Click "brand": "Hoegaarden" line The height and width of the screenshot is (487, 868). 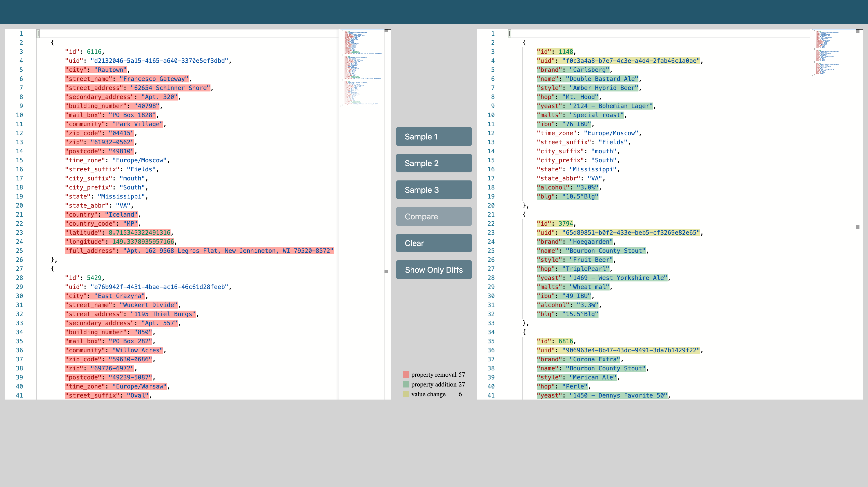coord(575,242)
